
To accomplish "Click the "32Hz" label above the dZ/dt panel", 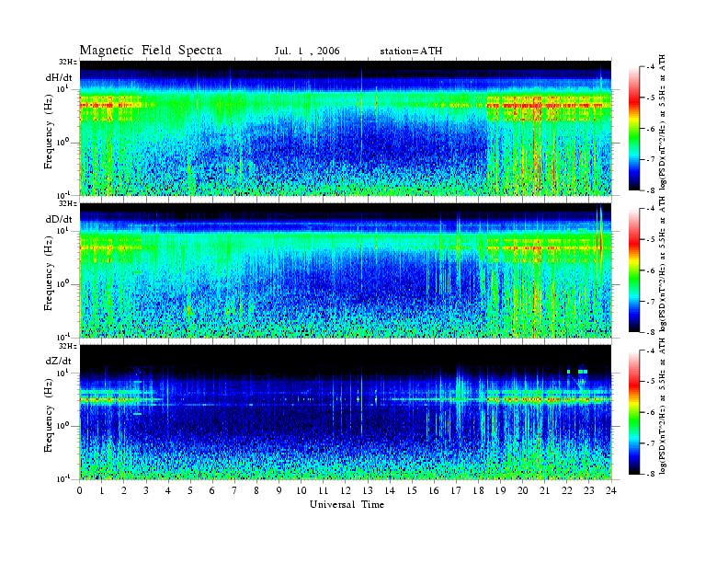I will coord(67,346).
